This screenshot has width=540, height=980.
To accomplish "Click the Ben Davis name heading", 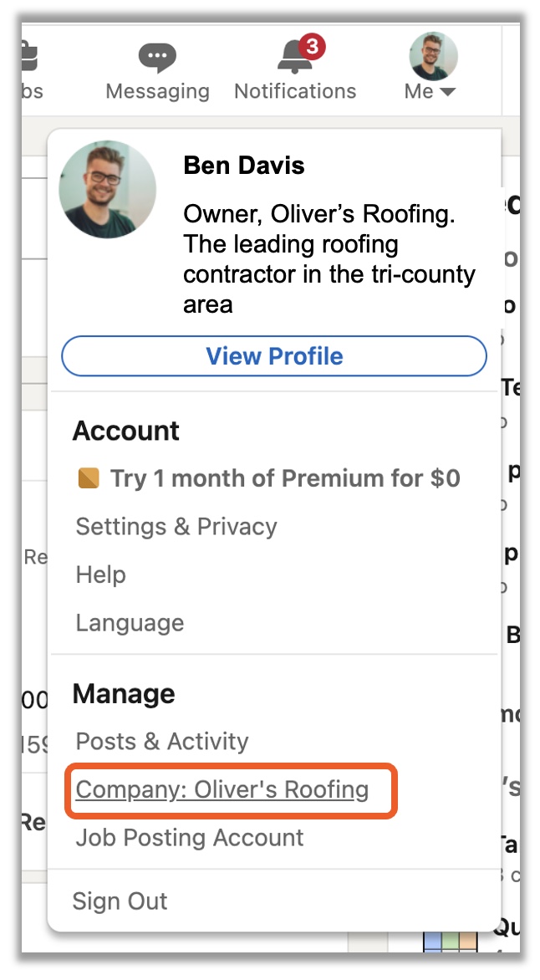I will coord(244,166).
